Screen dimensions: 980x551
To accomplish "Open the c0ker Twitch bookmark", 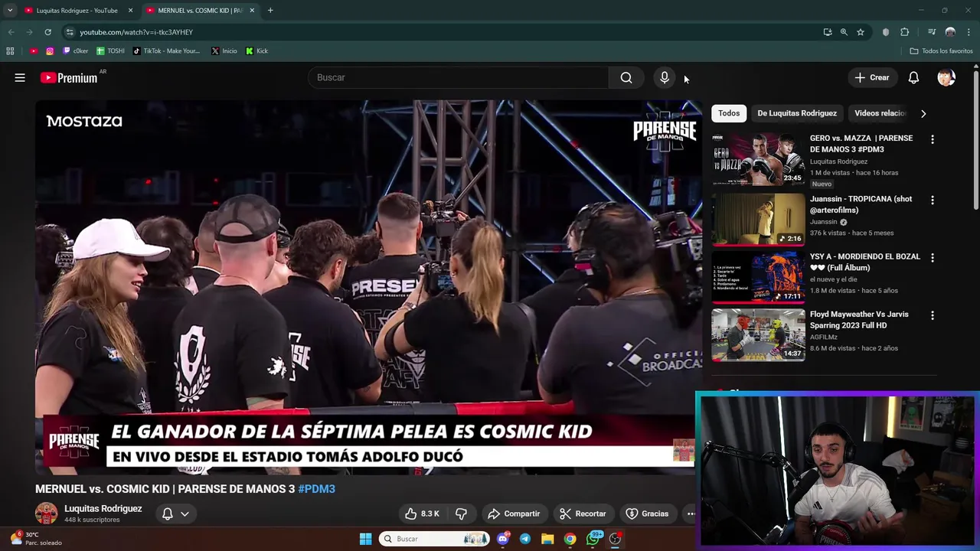I will pyautogui.click(x=76, y=51).
